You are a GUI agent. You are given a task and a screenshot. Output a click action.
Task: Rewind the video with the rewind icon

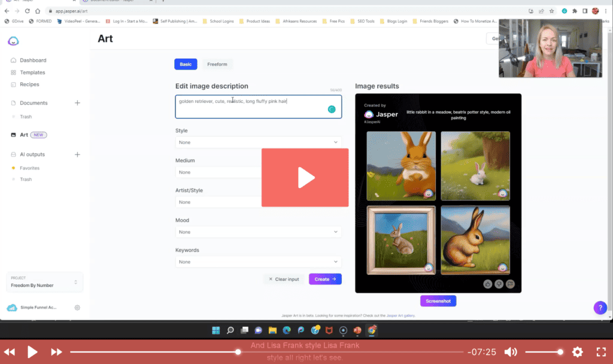[x=10, y=352]
